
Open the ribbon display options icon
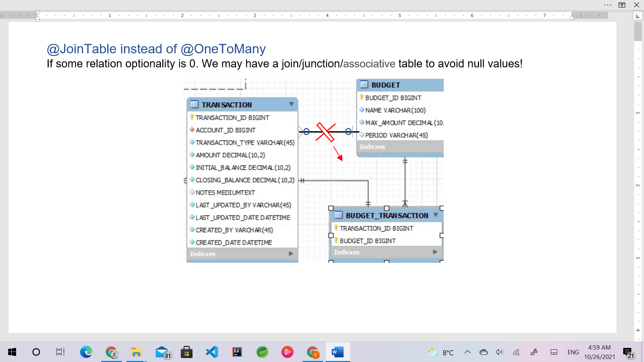coord(622,5)
